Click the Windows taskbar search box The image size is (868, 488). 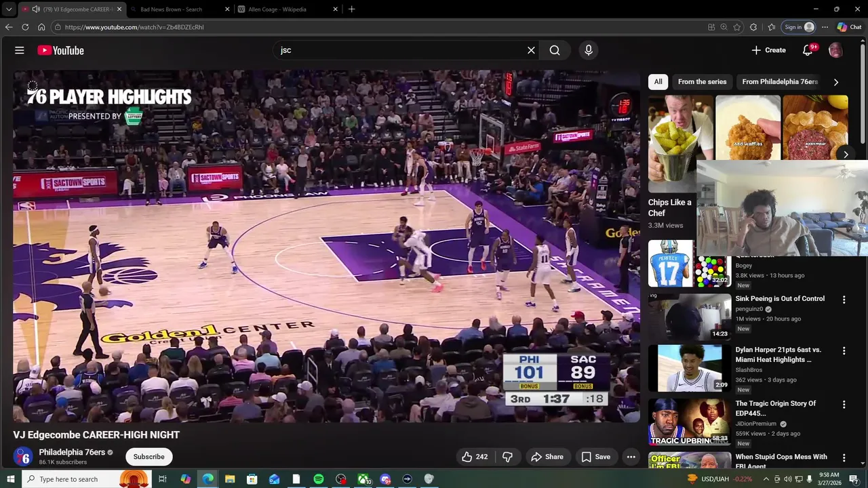click(x=87, y=479)
